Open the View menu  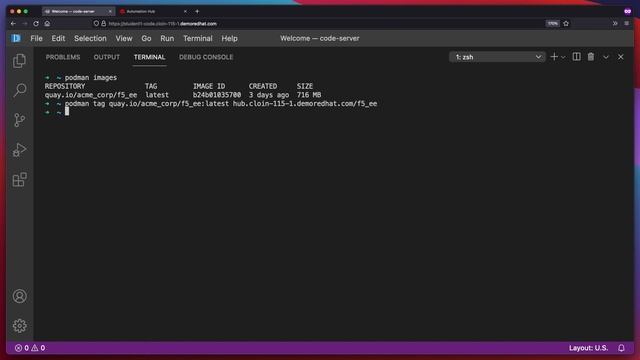pyautogui.click(x=124, y=38)
